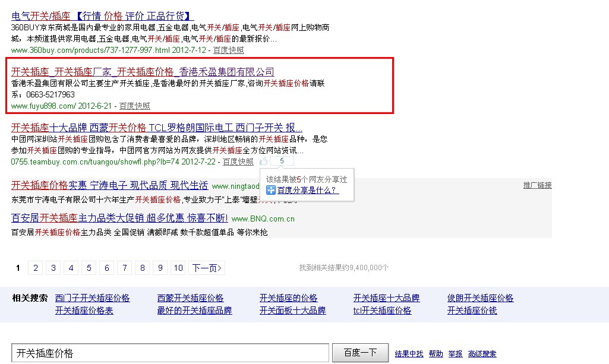Click the 找到相关结果约9,400,000个 count text
Viewport: 609px width, 364px height.
coord(344,268)
